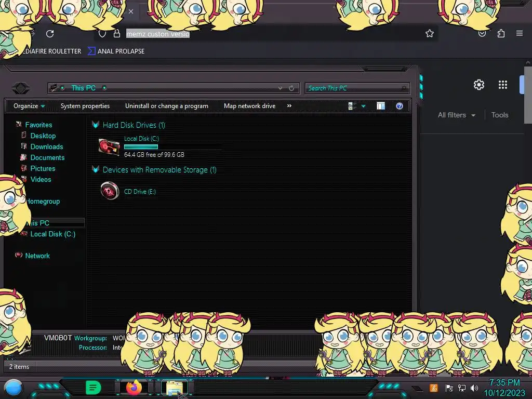This screenshot has width=532, height=399.
Task: Click Local Disk (C:) capacity bar
Action: point(141,147)
